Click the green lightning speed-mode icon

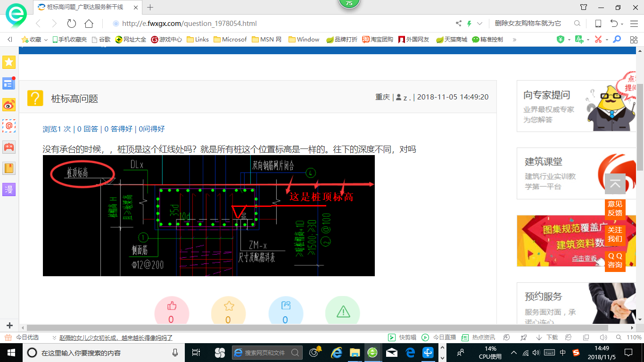coord(469,24)
